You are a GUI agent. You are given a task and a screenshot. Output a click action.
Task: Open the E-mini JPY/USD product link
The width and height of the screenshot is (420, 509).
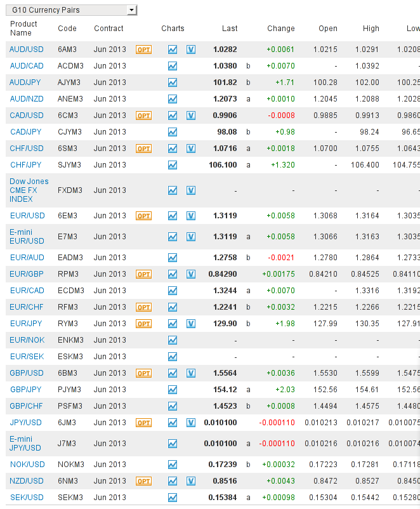pyautogui.click(x=25, y=444)
